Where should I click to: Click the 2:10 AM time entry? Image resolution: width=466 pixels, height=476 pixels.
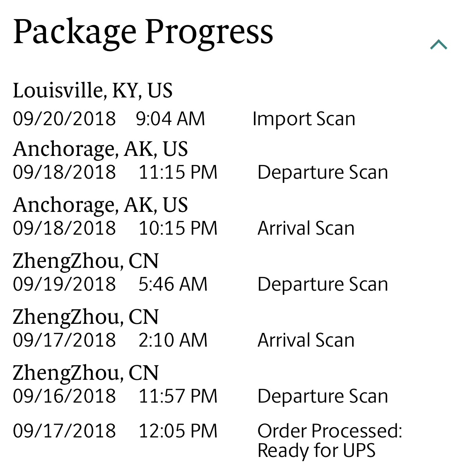[x=173, y=340]
